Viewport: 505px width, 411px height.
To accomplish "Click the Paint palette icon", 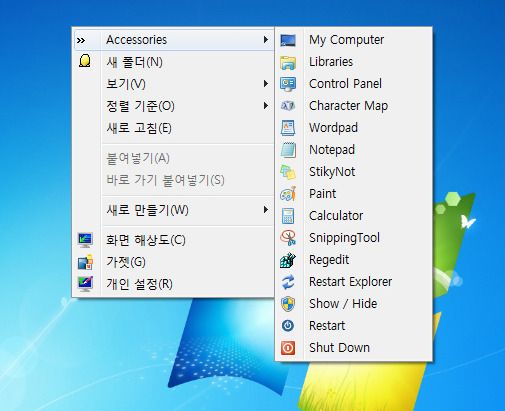I will (288, 194).
